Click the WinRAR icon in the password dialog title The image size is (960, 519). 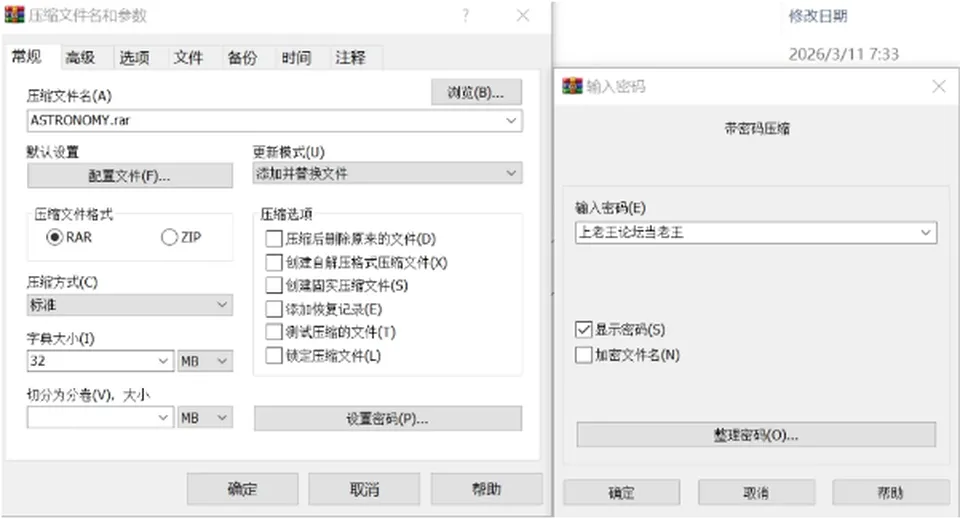(572, 86)
